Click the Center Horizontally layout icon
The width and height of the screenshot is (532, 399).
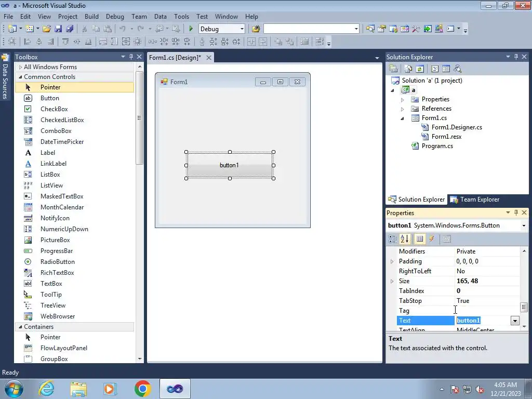tap(251, 42)
